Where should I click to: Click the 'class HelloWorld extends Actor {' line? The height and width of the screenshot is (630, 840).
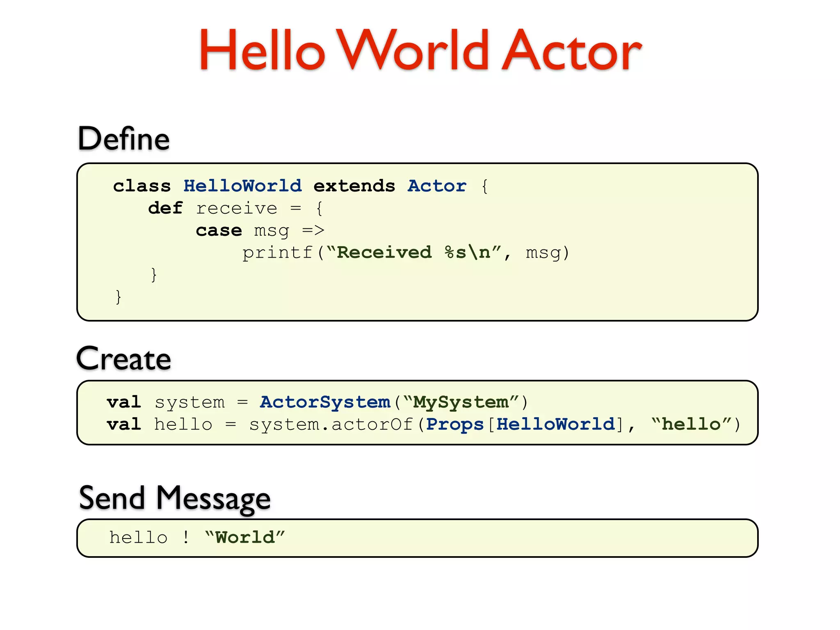click(301, 186)
